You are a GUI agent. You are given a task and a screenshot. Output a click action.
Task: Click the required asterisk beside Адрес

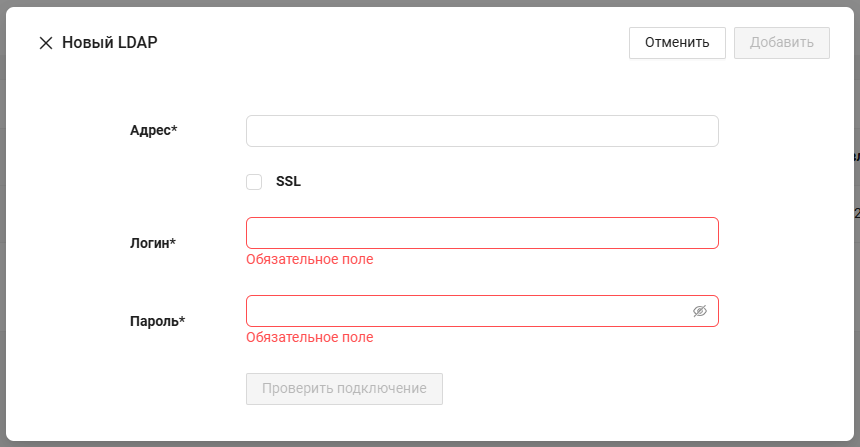coord(174,130)
